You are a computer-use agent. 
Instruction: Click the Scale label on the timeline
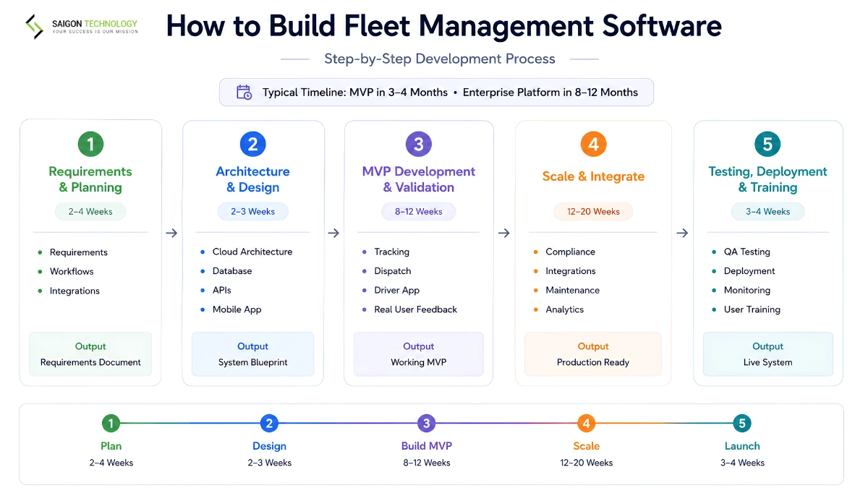586,446
